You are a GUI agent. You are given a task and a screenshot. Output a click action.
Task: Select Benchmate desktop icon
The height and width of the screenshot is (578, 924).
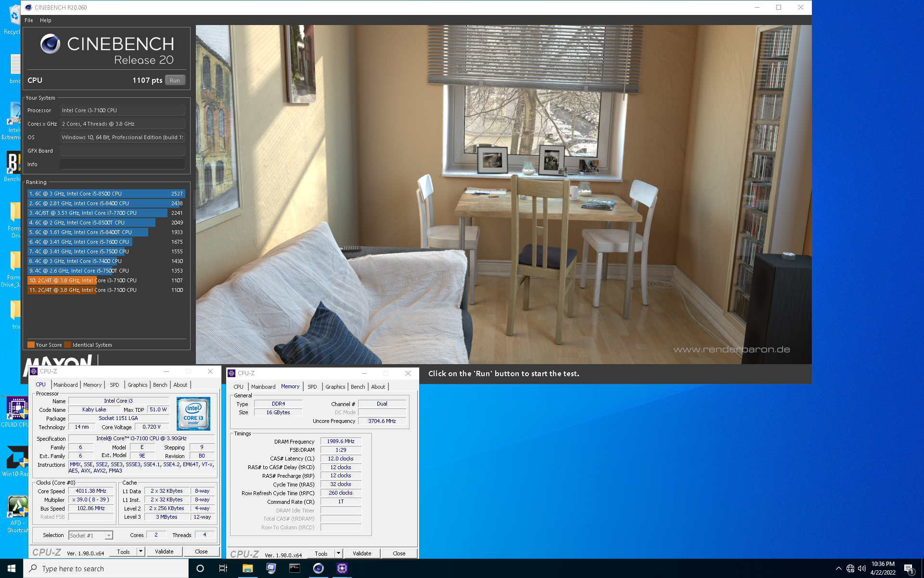click(13, 167)
